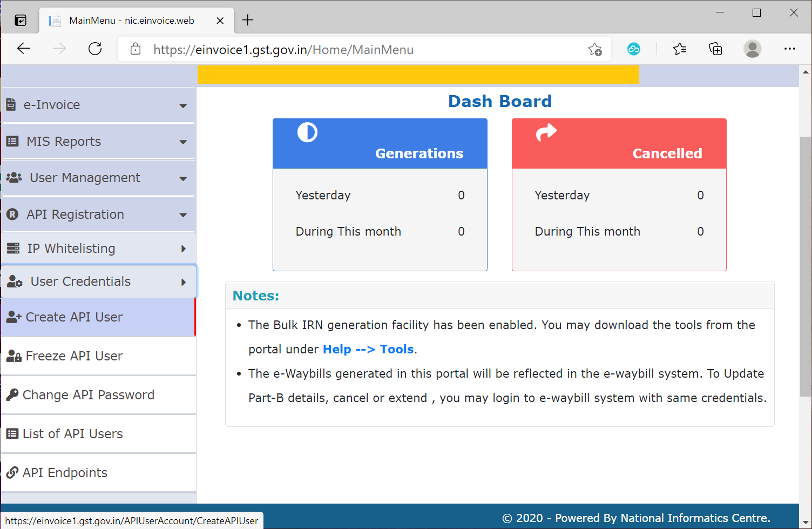
Task: Expand the User Credentials submenu arrow
Action: coord(184,281)
